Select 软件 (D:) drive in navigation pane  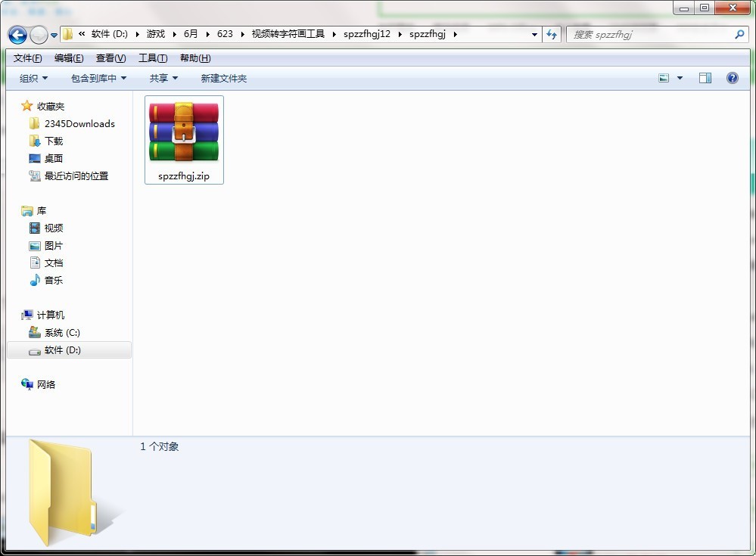click(x=70, y=349)
